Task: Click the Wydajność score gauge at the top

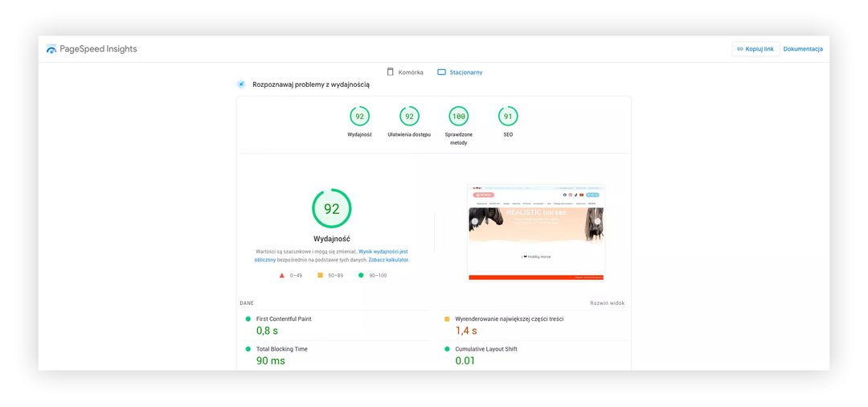Action: 359,117
